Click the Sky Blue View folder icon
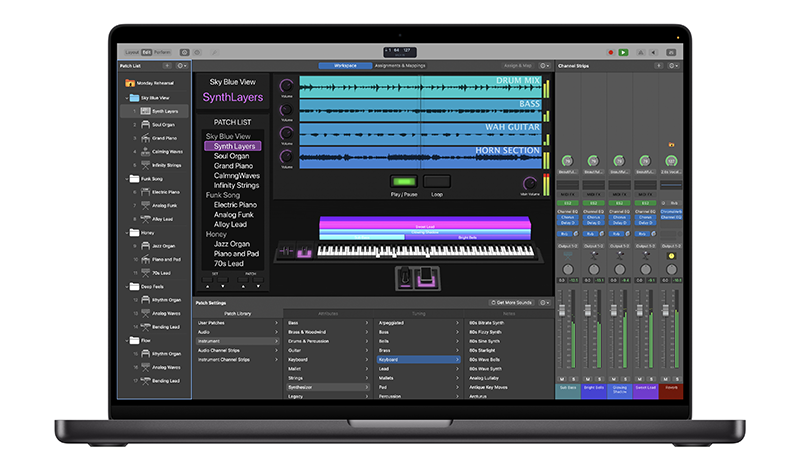The width and height of the screenshot is (800, 470). [x=132, y=98]
